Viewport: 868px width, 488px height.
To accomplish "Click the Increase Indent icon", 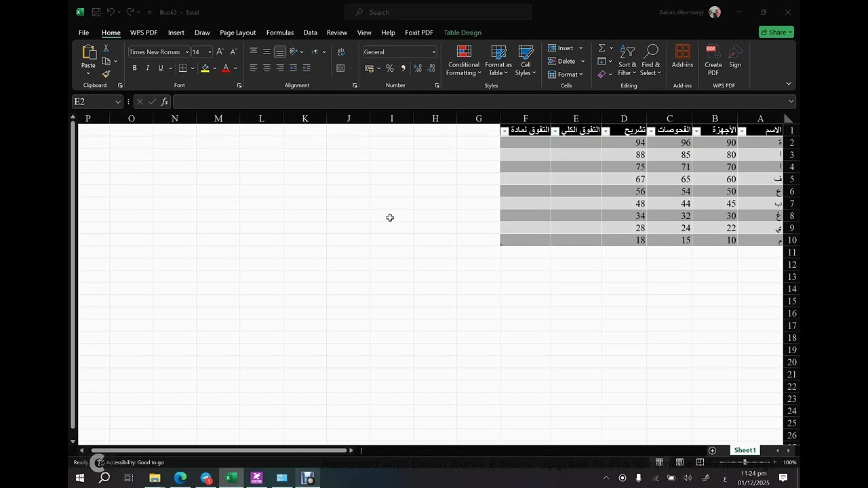I will click(307, 68).
